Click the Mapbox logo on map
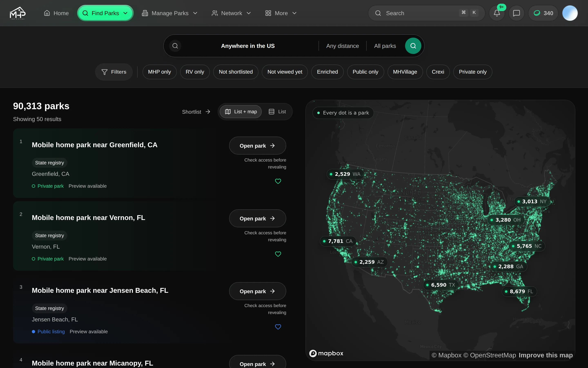Screen dimensions: 588x368 [x=326, y=353]
